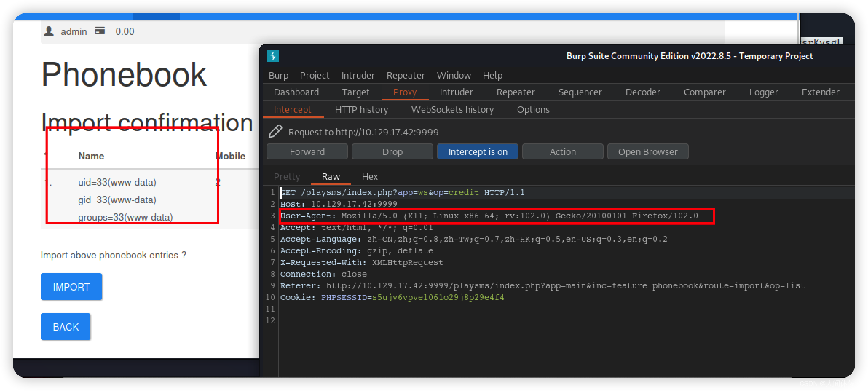Click the Request to http://10.129.17.42:9999 label
Screen dimensions: 868x391
point(363,132)
